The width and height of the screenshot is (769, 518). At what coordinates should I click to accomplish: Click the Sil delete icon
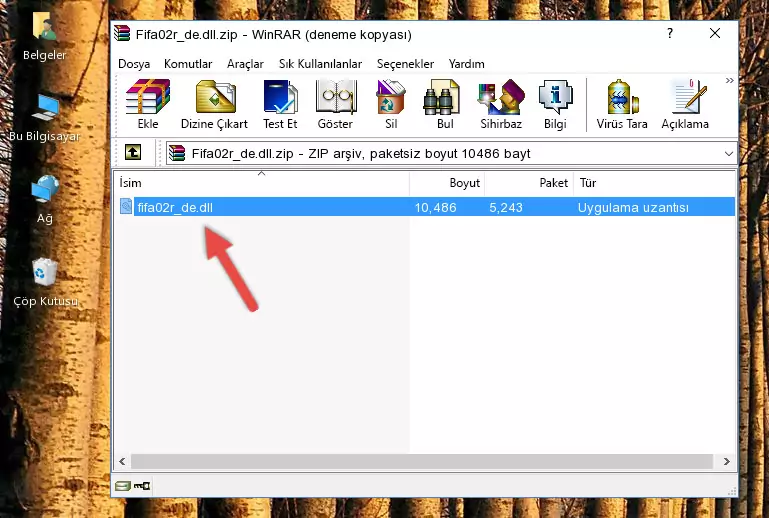[391, 104]
